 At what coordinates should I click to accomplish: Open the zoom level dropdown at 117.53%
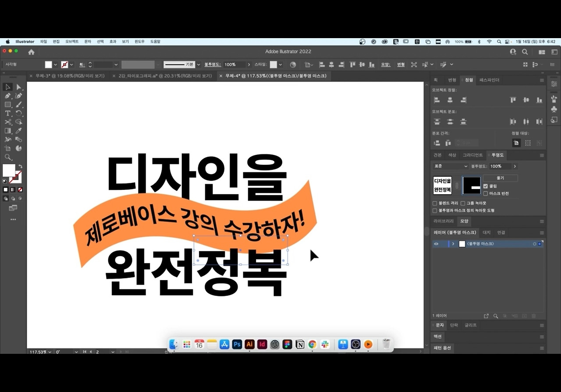(x=49, y=352)
